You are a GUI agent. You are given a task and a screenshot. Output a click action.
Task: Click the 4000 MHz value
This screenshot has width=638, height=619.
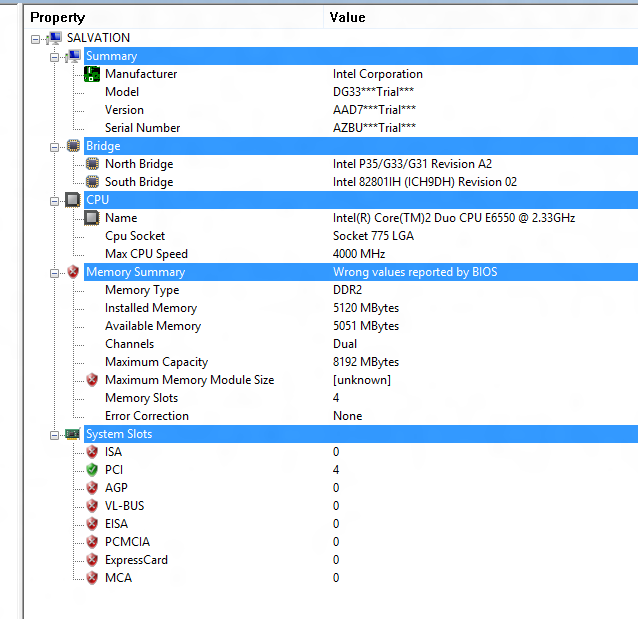pyautogui.click(x=359, y=254)
